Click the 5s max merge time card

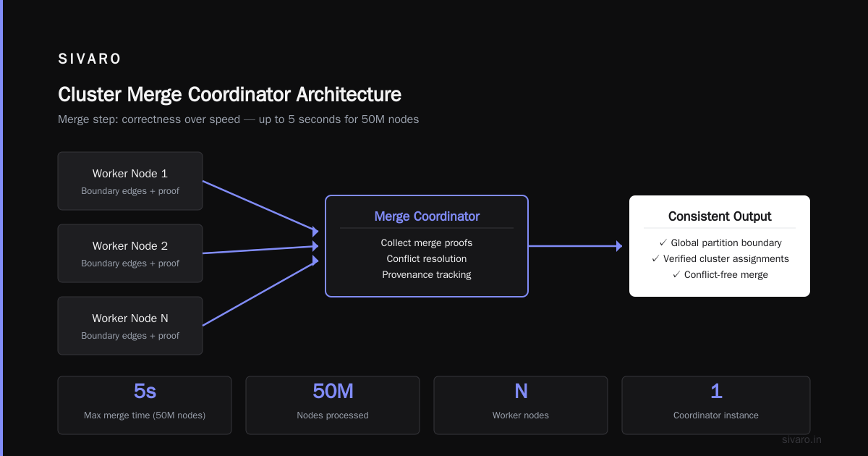pyautogui.click(x=145, y=405)
